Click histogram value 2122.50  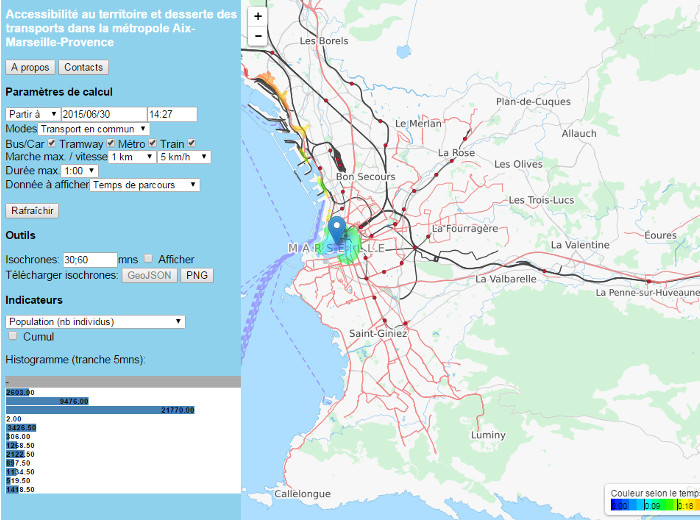[x=20, y=454]
